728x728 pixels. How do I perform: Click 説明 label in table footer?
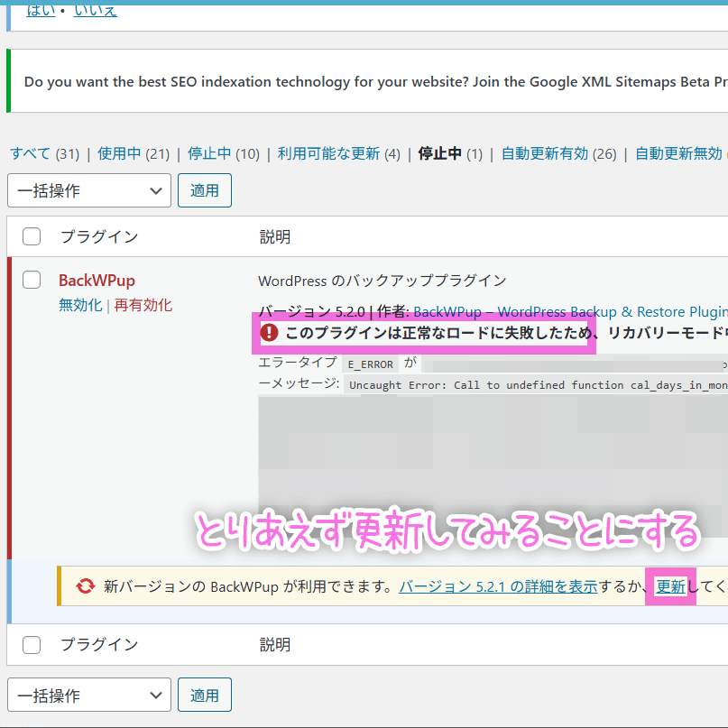tap(275, 644)
